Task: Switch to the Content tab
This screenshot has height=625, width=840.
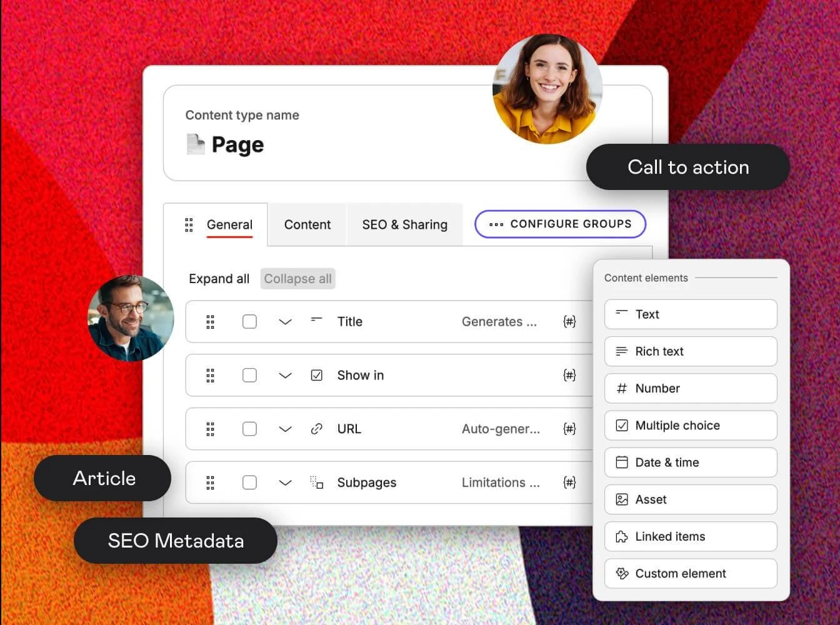Action: click(307, 225)
